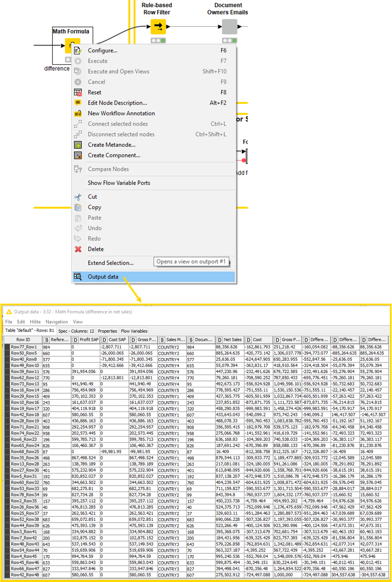Click Profit SAP cell 391,954.056

[85, 371]
